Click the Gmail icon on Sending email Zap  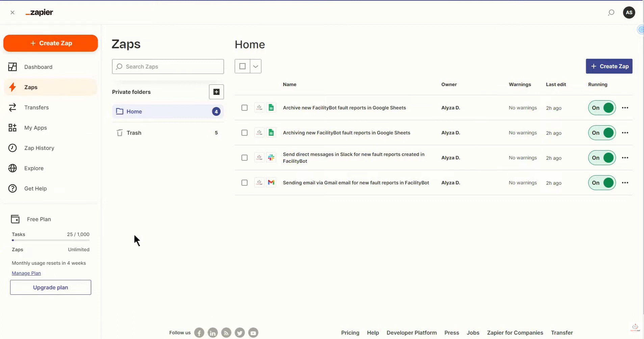tap(271, 183)
